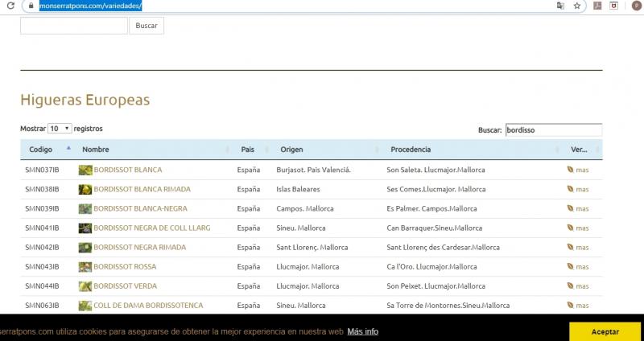Sort by Procedencia column header
644x341 pixels.
pos(411,150)
